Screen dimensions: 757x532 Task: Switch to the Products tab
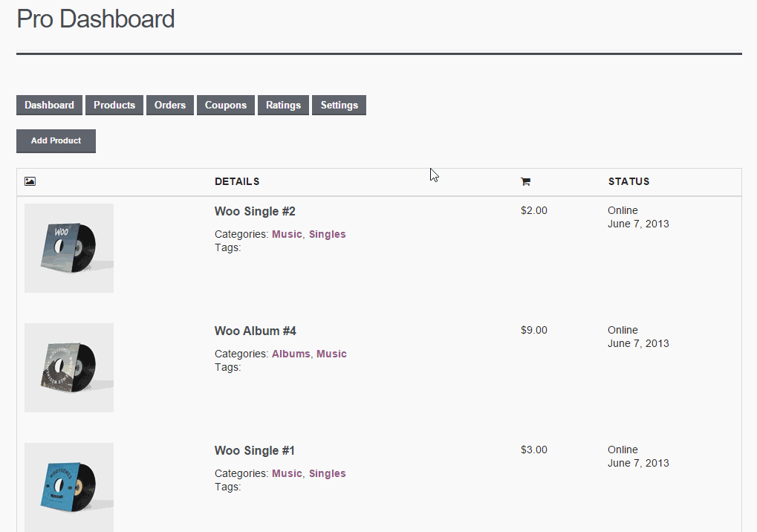point(114,106)
